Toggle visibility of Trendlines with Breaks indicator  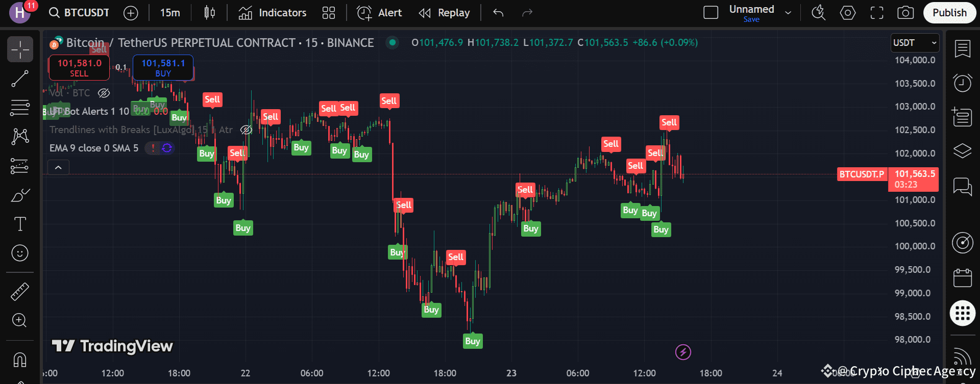[x=247, y=130]
